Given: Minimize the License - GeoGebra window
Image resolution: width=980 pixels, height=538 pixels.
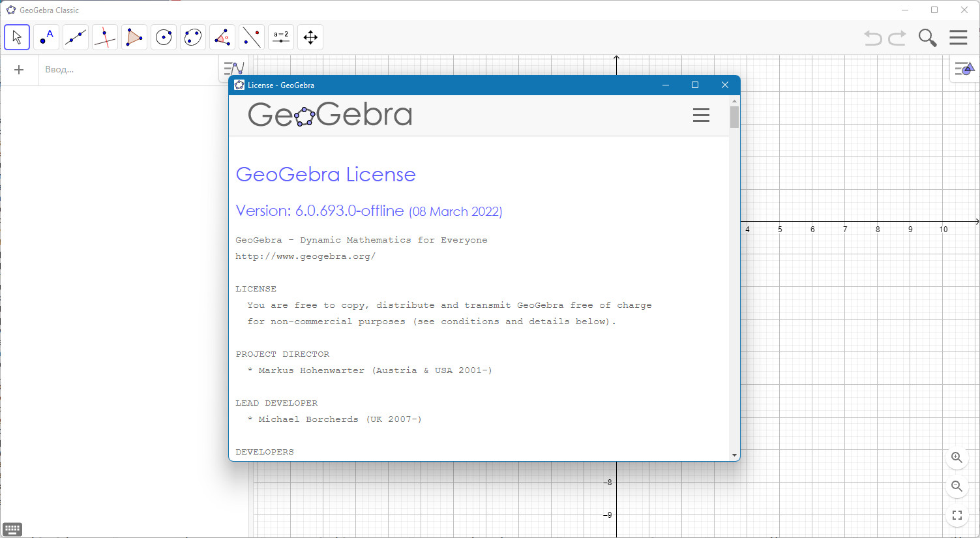Looking at the screenshot, I should (x=666, y=85).
